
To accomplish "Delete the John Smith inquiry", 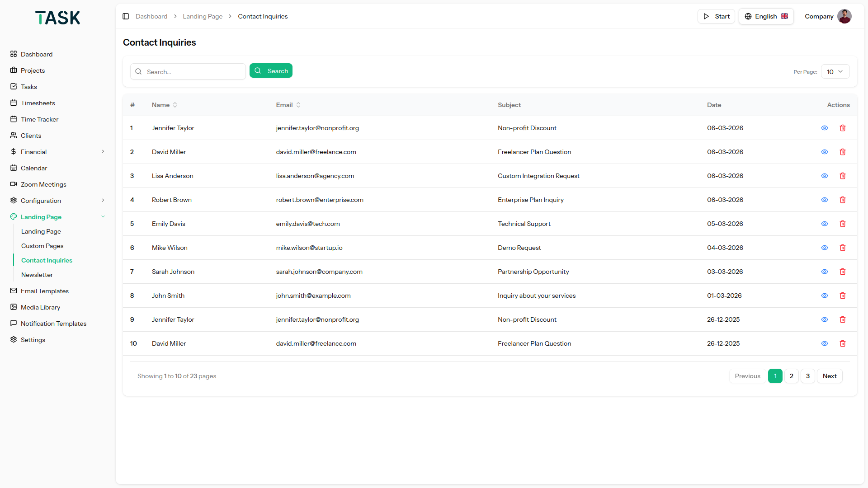I will 842,296.
